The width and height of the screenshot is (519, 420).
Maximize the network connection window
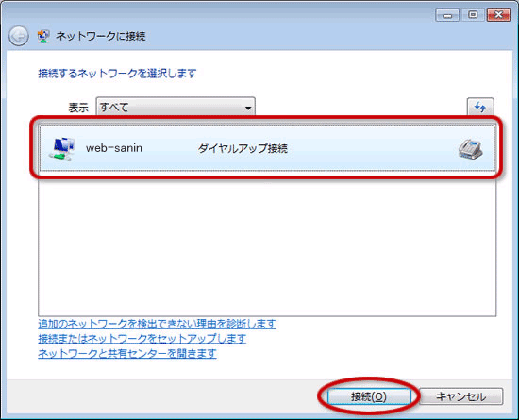473,15
